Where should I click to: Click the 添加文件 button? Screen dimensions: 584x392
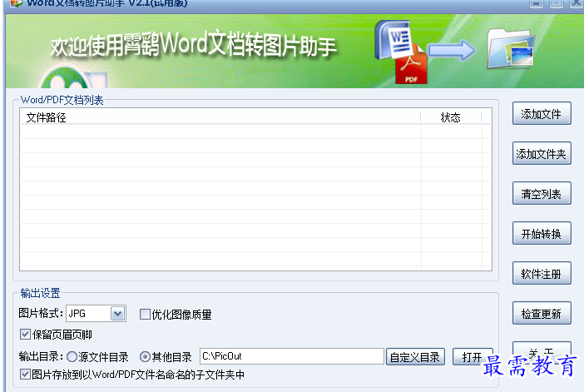(x=542, y=114)
